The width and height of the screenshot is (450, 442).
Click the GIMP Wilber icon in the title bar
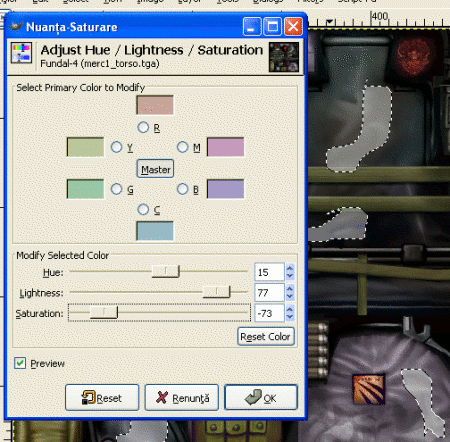[x=16, y=26]
